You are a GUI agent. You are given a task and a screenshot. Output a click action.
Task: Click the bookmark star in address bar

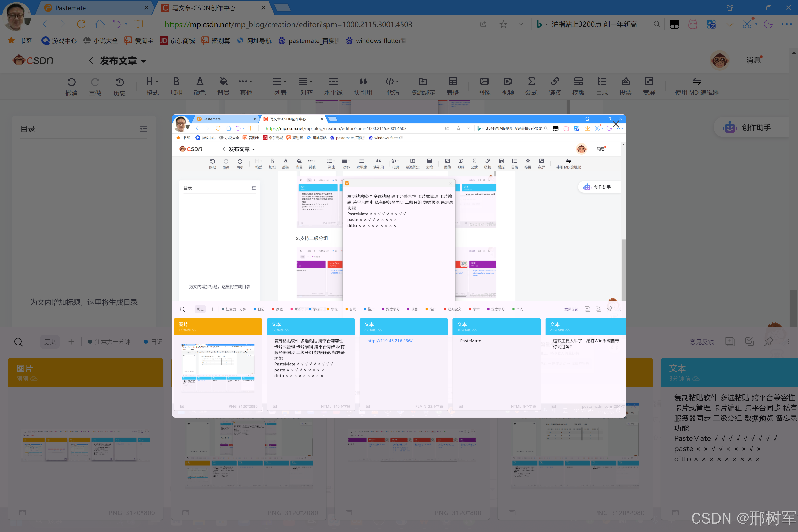point(503,24)
